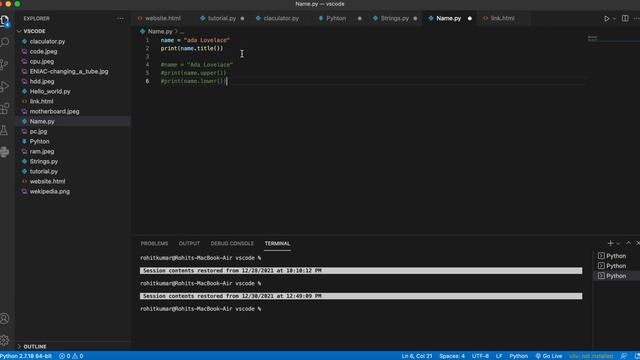Switch to the Strings.py tab
The width and height of the screenshot is (640, 360).
[394, 18]
